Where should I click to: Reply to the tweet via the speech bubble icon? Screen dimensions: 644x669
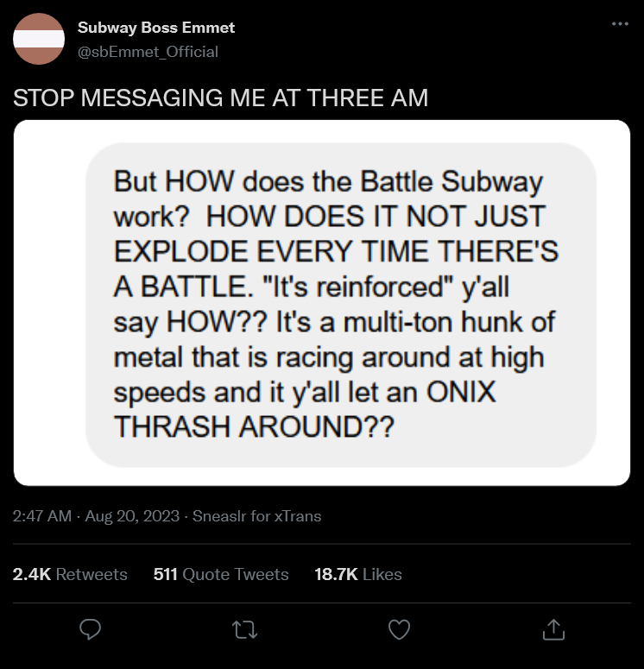[x=91, y=631]
